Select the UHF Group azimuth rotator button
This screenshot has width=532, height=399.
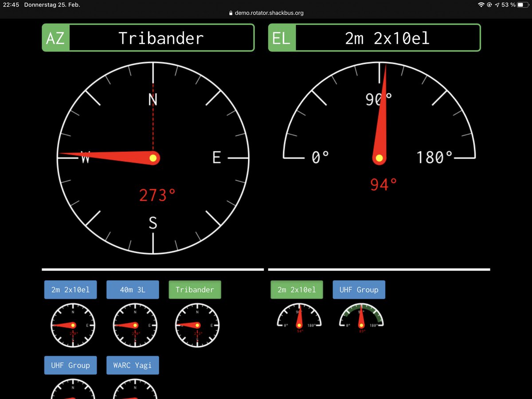tap(70, 365)
